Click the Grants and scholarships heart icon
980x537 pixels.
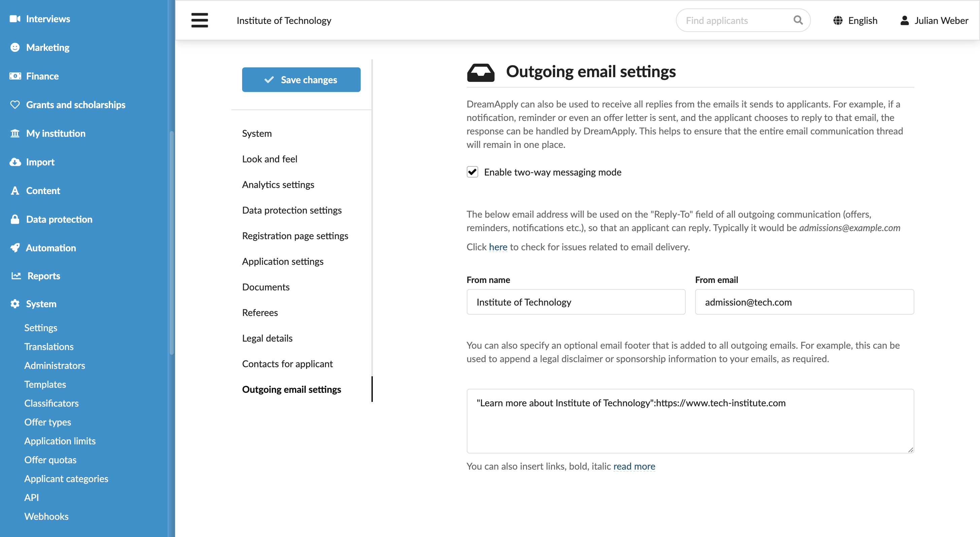click(15, 105)
